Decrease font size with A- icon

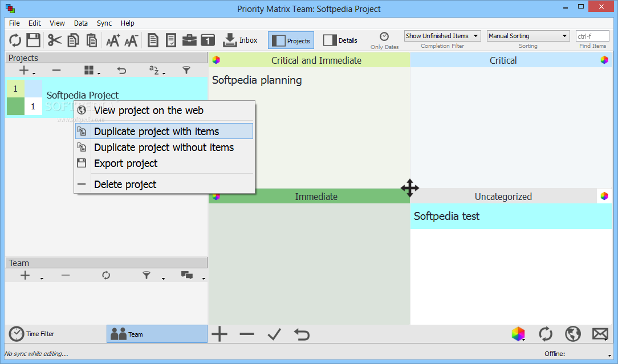click(x=131, y=40)
